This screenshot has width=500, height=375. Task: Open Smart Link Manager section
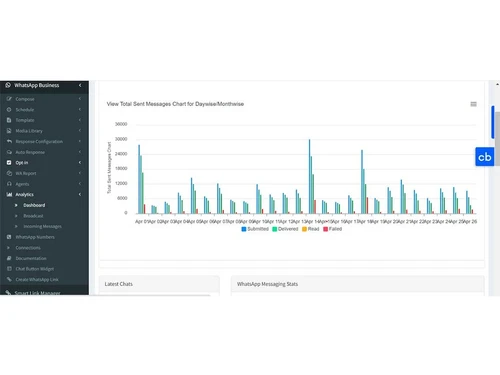coord(38,293)
